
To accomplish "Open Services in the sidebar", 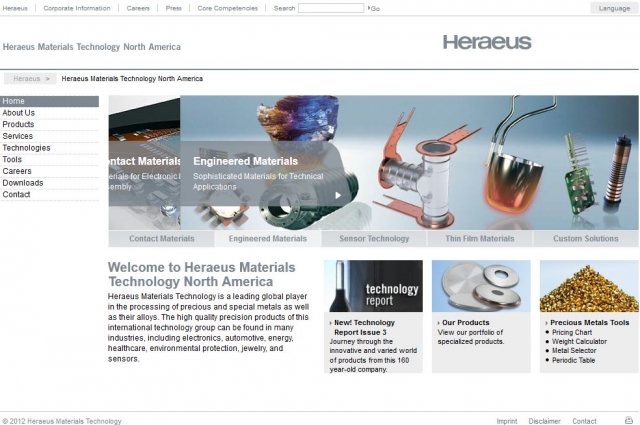I will pyautogui.click(x=49, y=136).
